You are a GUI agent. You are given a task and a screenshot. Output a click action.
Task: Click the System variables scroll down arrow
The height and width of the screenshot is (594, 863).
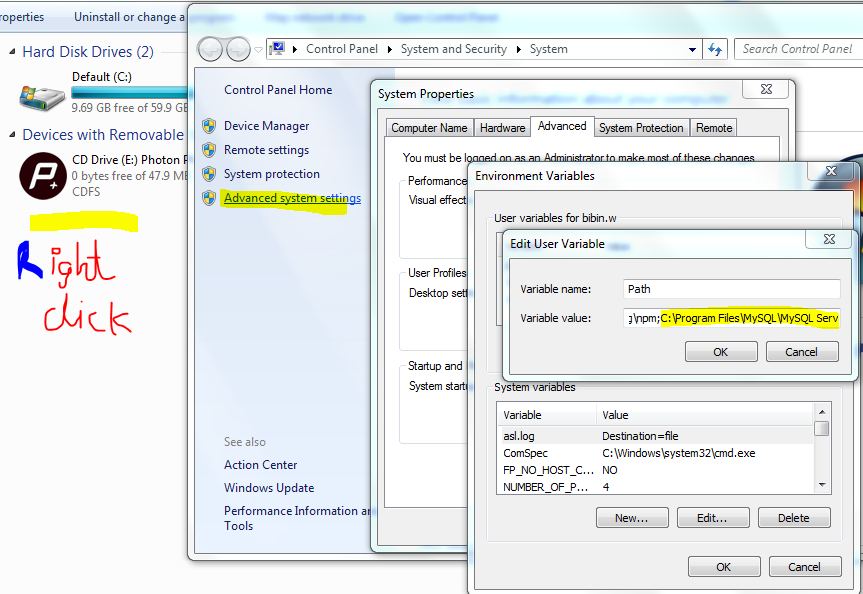point(822,485)
